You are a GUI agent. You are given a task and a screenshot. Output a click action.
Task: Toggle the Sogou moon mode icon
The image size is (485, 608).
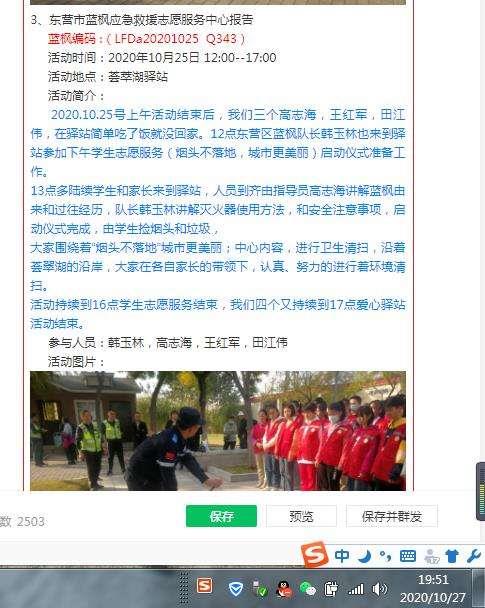(x=364, y=556)
